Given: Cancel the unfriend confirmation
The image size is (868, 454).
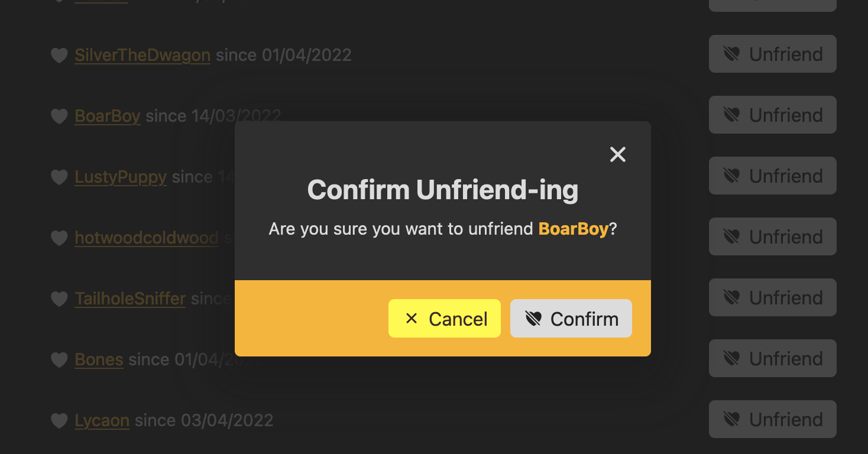Looking at the screenshot, I should (444, 318).
